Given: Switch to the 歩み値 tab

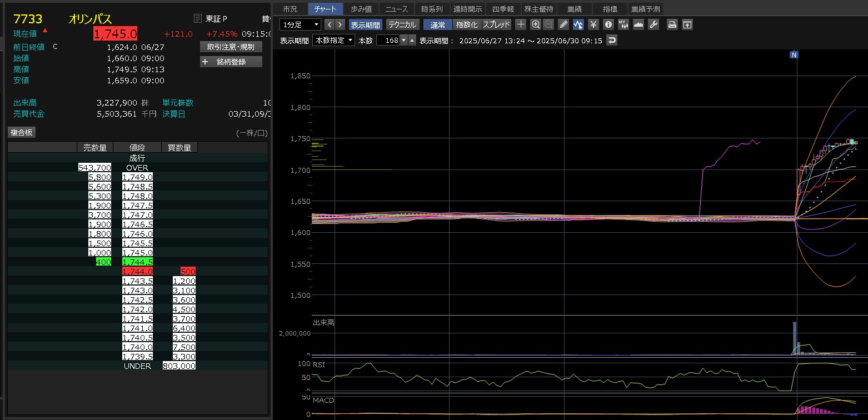Looking at the screenshot, I should [x=361, y=9].
